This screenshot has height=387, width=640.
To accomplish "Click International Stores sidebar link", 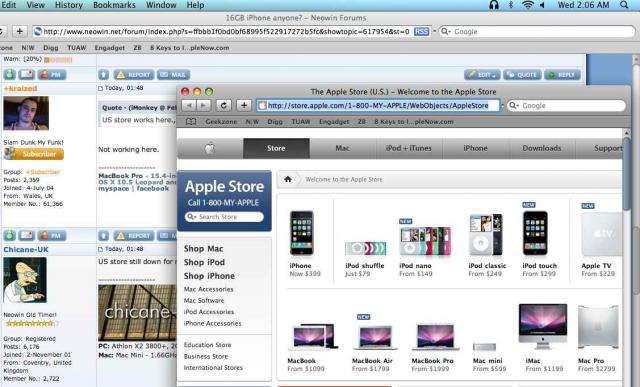I will (213, 368).
